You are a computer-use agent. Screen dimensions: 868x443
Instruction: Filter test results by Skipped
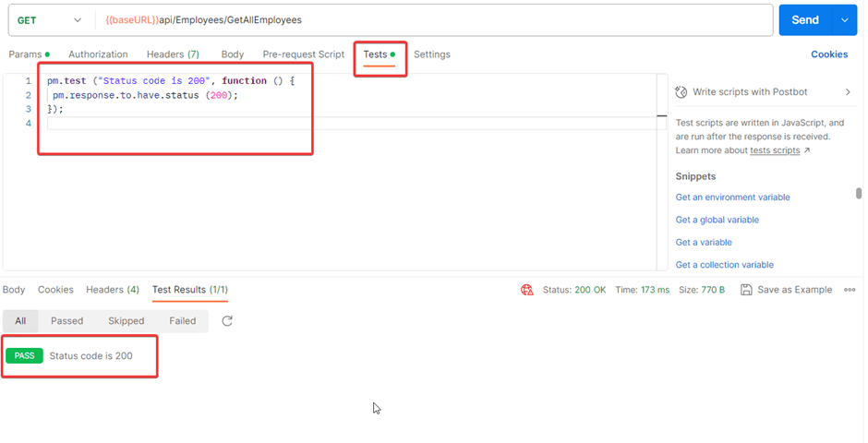click(127, 321)
